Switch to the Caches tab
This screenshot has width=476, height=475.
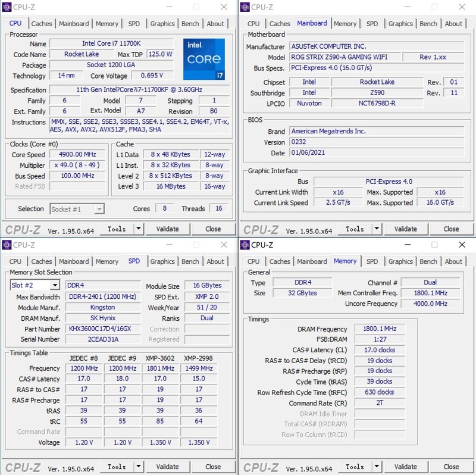[42, 24]
